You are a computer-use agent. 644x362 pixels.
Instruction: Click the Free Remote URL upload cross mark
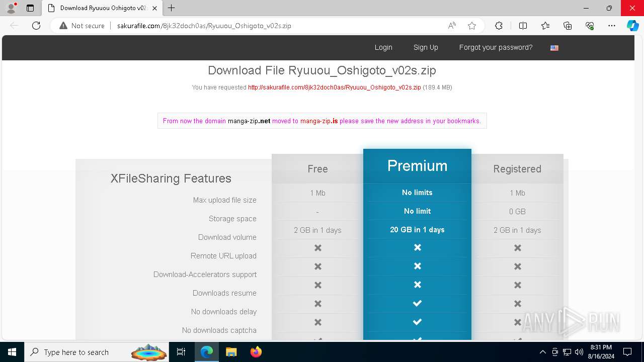click(x=317, y=248)
